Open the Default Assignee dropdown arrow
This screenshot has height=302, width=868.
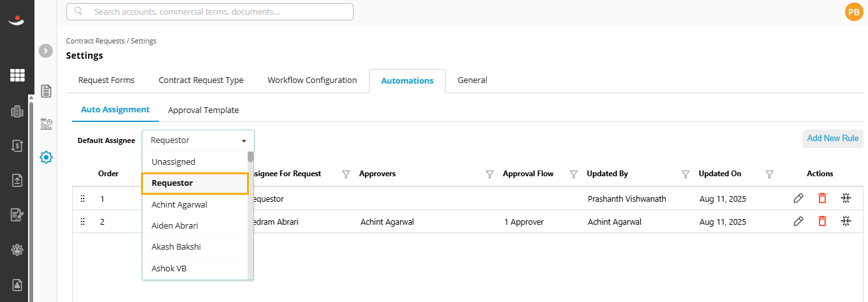[x=244, y=140]
